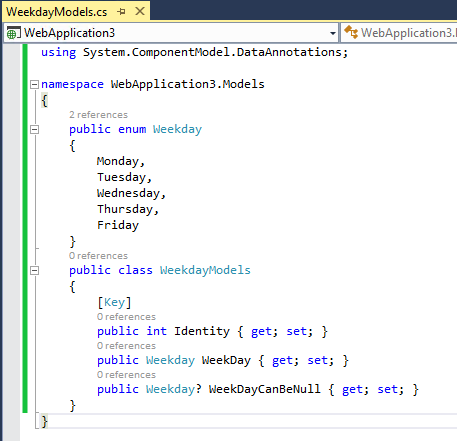
Task: Click the 'Weekday' type of WeekDay property
Action: pyautogui.click(x=170, y=360)
